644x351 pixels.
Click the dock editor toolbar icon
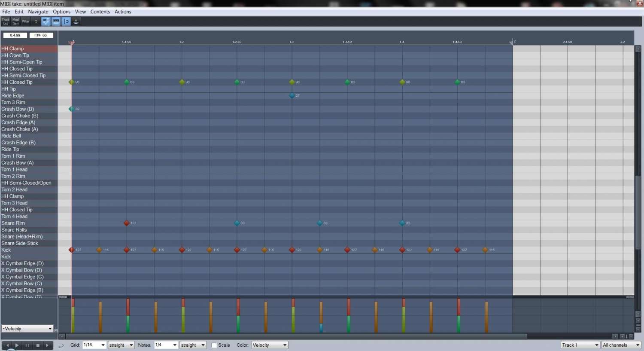pyautogui.click(x=76, y=21)
